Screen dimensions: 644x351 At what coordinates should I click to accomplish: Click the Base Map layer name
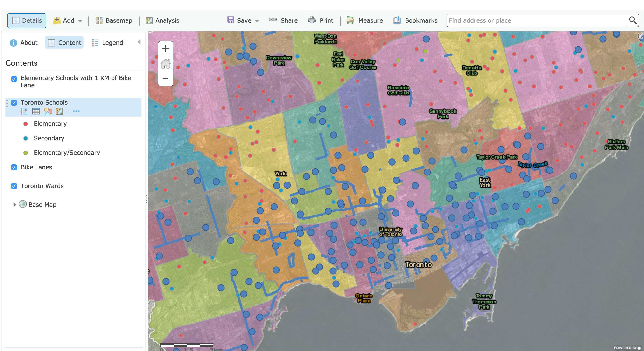42,205
